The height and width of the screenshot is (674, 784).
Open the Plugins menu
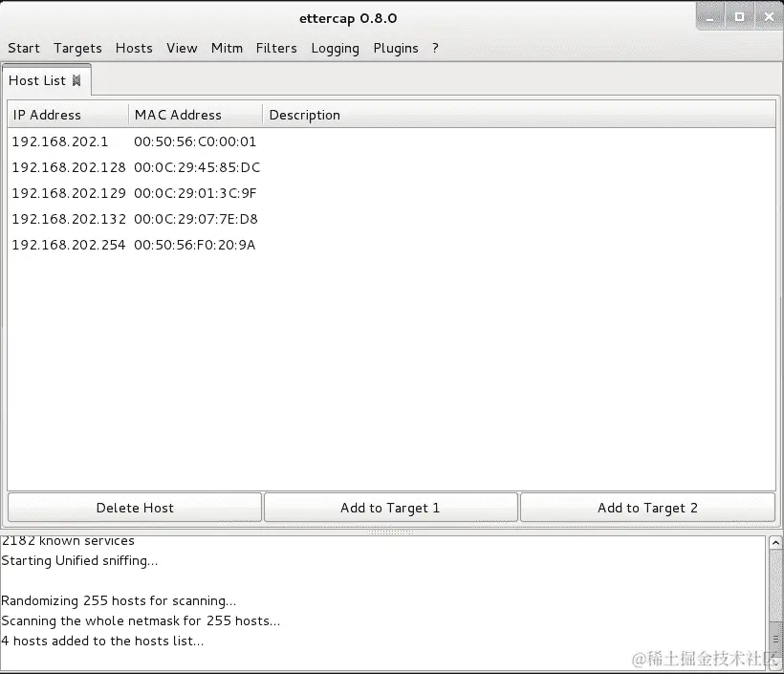[x=396, y=49]
